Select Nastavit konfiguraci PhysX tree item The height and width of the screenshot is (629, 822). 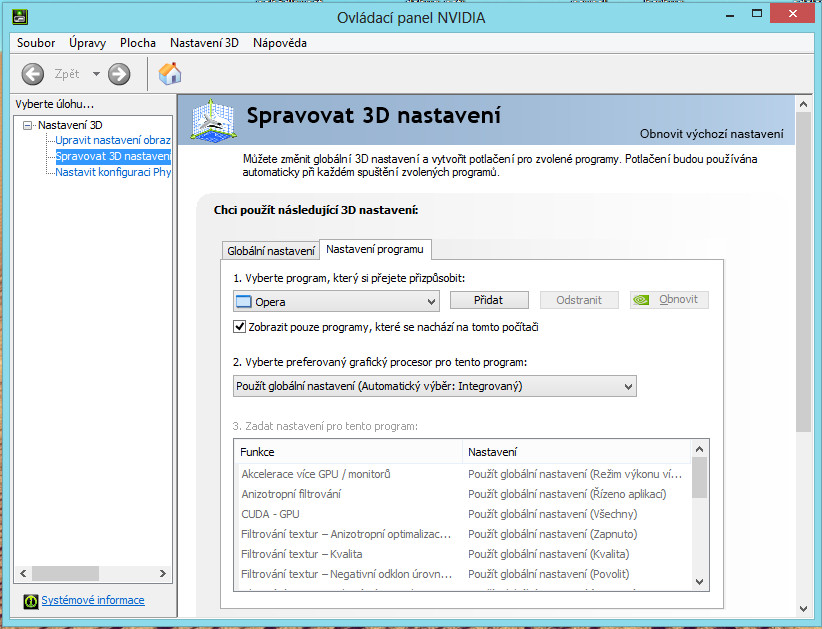(x=113, y=172)
